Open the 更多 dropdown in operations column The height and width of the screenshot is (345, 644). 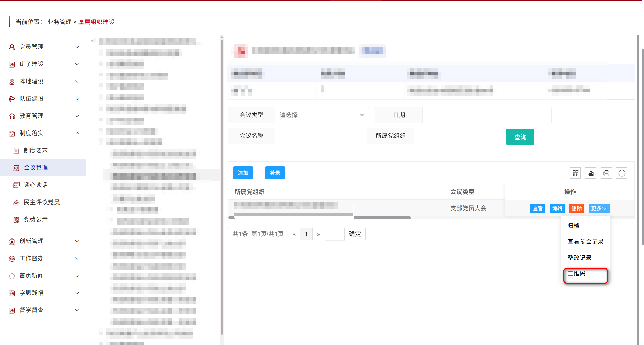(599, 208)
